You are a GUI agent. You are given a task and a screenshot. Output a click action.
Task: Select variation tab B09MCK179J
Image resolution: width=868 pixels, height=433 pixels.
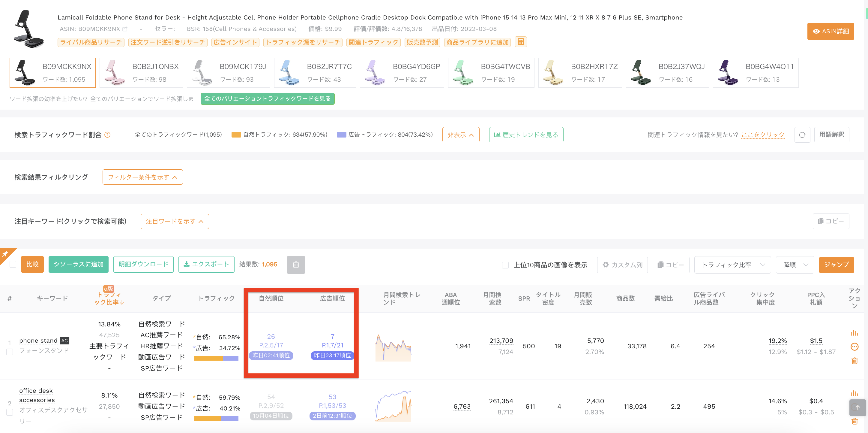[x=228, y=73]
